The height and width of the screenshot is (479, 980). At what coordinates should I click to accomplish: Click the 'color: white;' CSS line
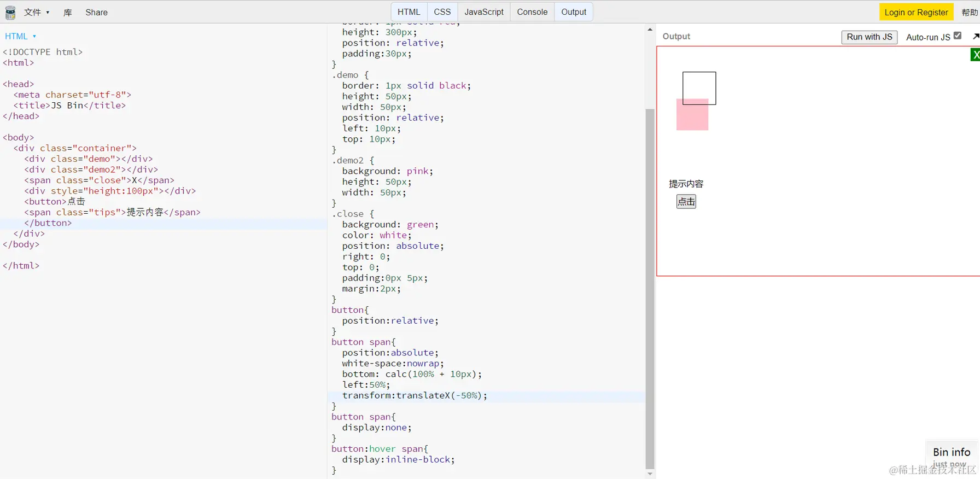(x=377, y=235)
